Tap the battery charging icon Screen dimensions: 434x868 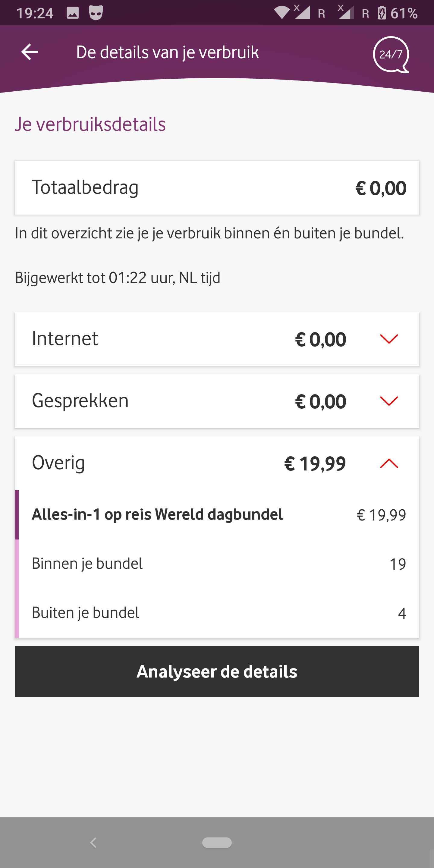point(382,13)
